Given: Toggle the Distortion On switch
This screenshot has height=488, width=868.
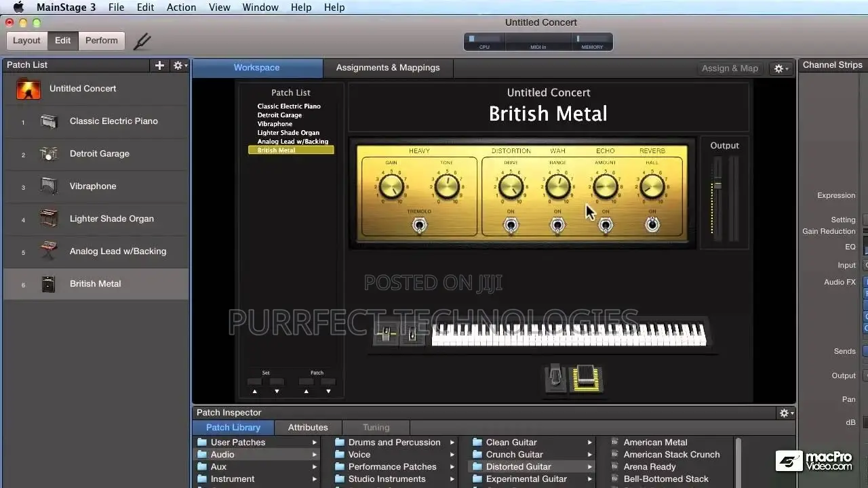Looking at the screenshot, I should tap(511, 225).
